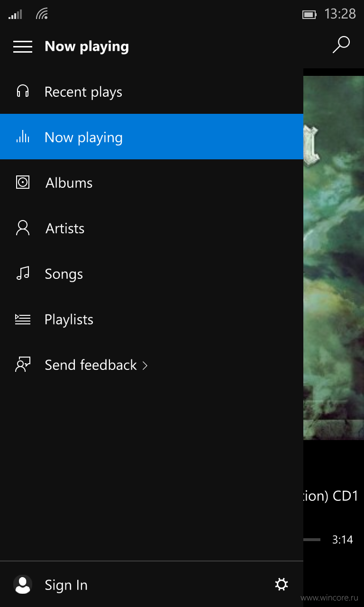Click the track title ending in CD1
364x607 pixels.
tap(331, 496)
